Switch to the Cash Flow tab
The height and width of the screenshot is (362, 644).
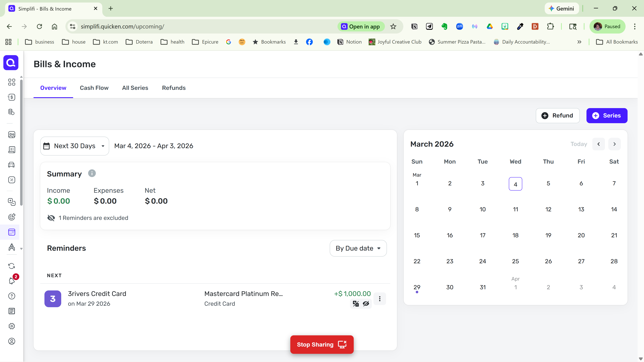pos(94,88)
